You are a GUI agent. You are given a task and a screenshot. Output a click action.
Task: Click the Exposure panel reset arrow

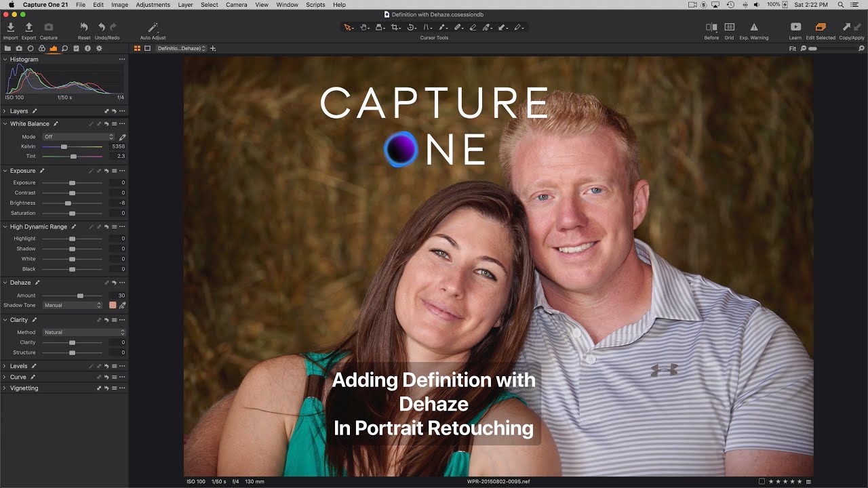click(106, 171)
